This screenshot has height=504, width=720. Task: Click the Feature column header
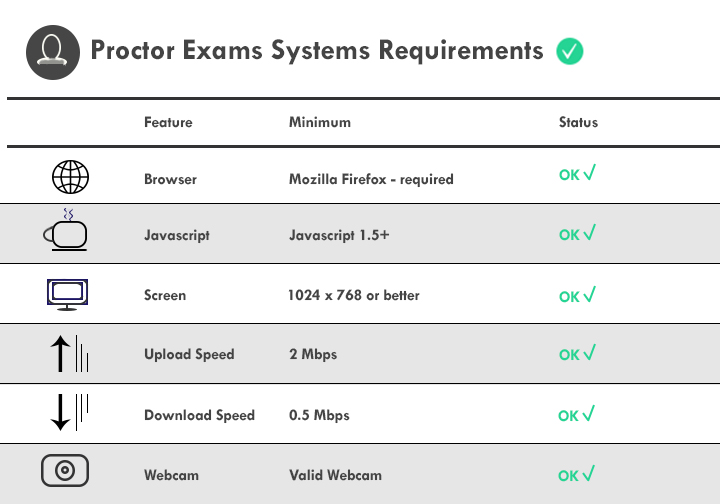168,123
